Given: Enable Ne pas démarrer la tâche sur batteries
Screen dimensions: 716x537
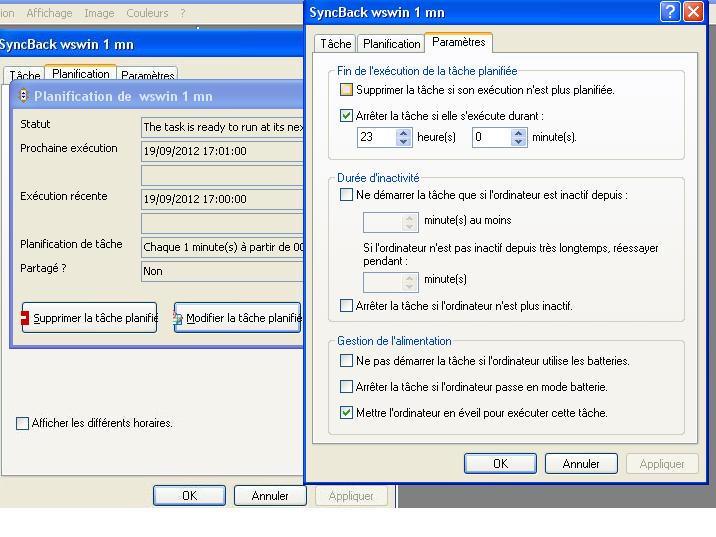Looking at the screenshot, I should coord(346,361).
